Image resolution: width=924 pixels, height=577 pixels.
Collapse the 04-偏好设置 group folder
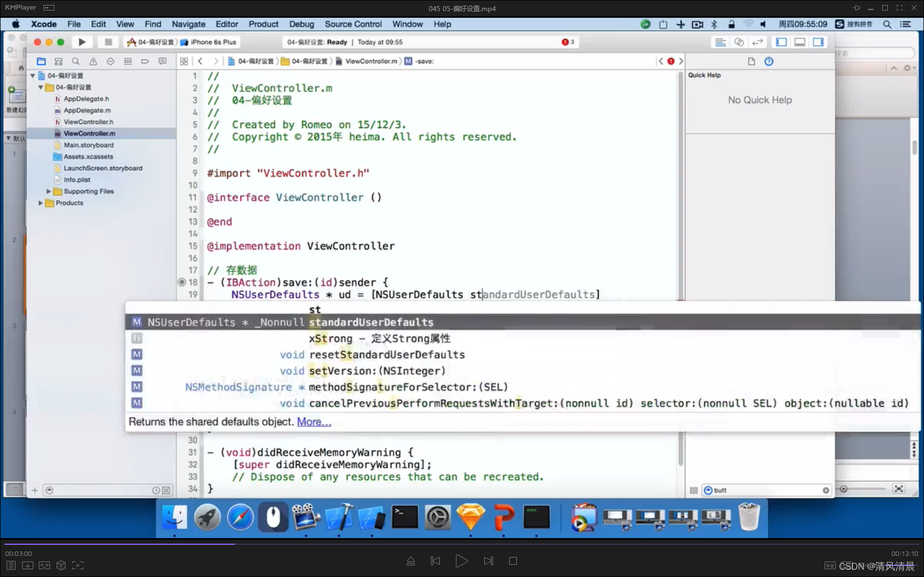[41, 88]
